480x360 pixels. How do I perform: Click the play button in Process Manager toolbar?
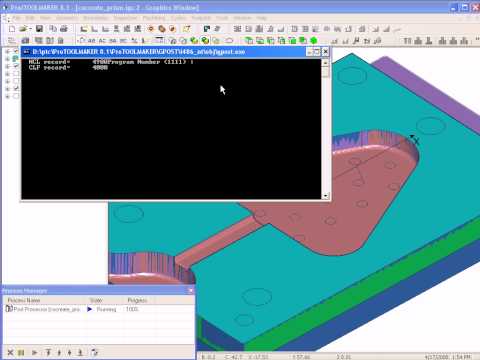tap(34, 352)
